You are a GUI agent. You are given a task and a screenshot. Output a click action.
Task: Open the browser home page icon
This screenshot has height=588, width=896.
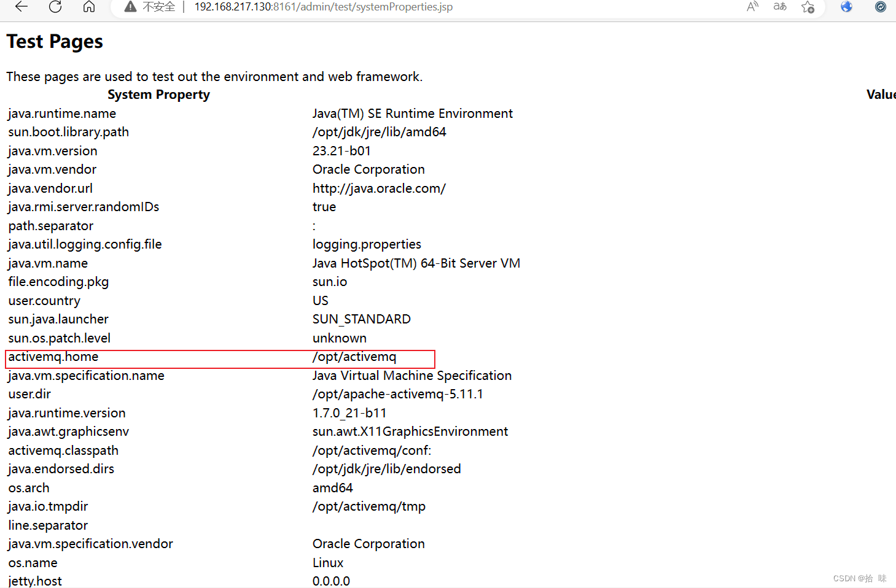(x=89, y=7)
